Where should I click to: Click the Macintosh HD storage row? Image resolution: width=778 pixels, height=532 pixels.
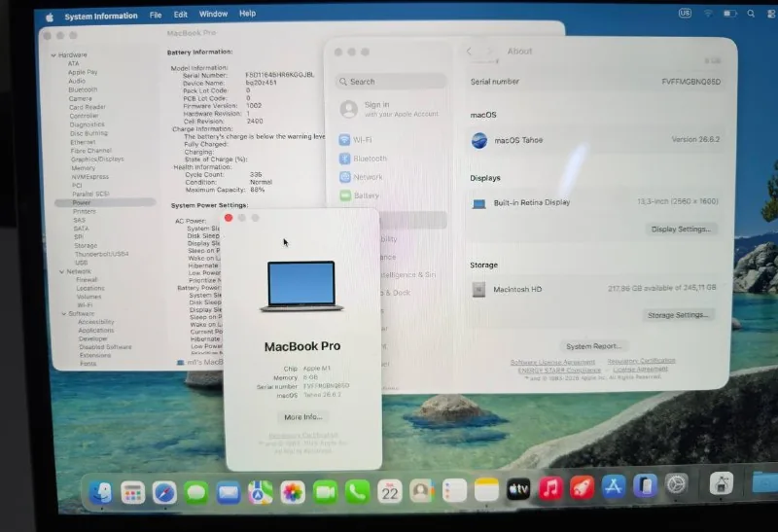[x=594, y=289]
